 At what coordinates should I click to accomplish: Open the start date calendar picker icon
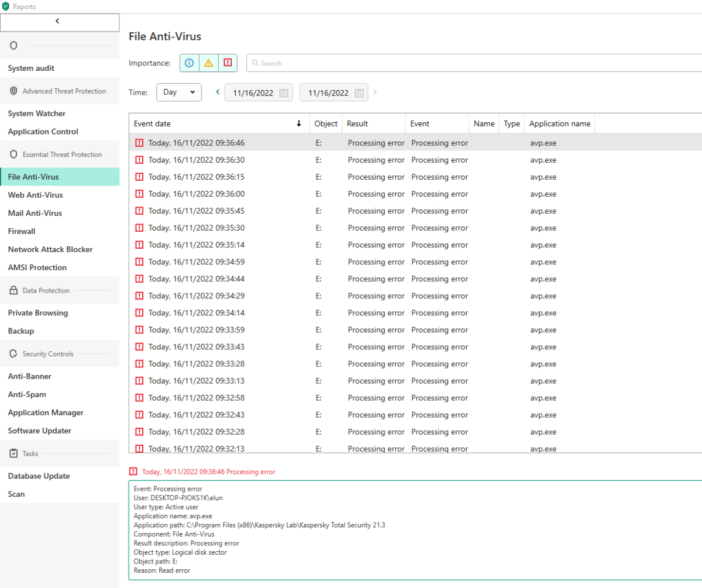point(284,92)
